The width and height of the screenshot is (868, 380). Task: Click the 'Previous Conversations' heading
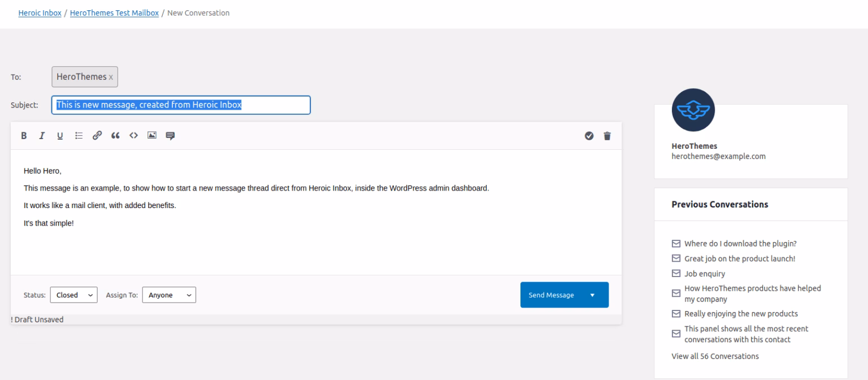point(720,205)
